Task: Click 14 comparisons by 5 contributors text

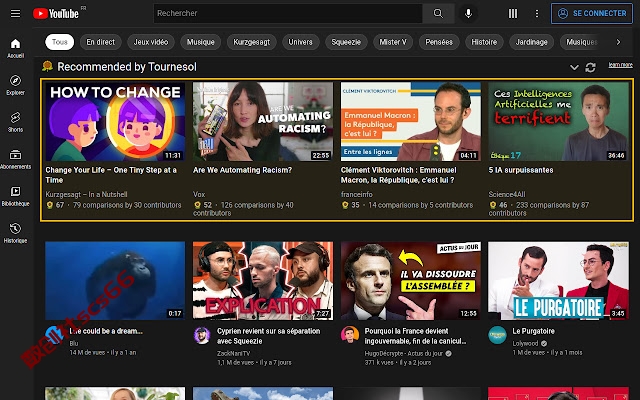Action: pyautogui.click(x=420, y=205)
